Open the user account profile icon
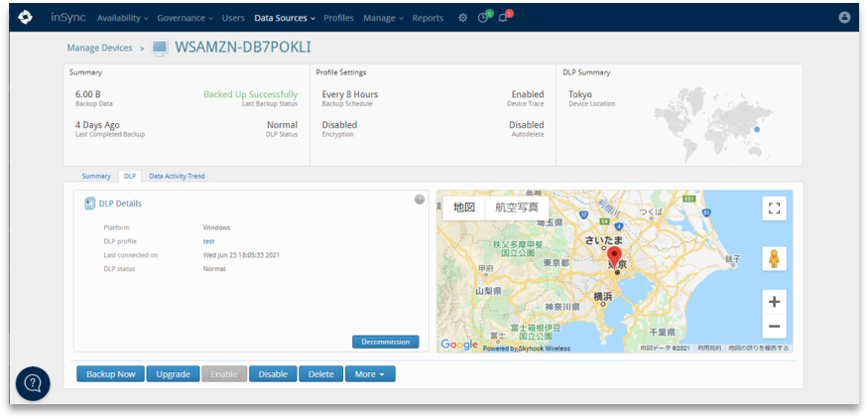Viewport: 868px width, 419px height. pyautogui.click(x=844, y=18)
